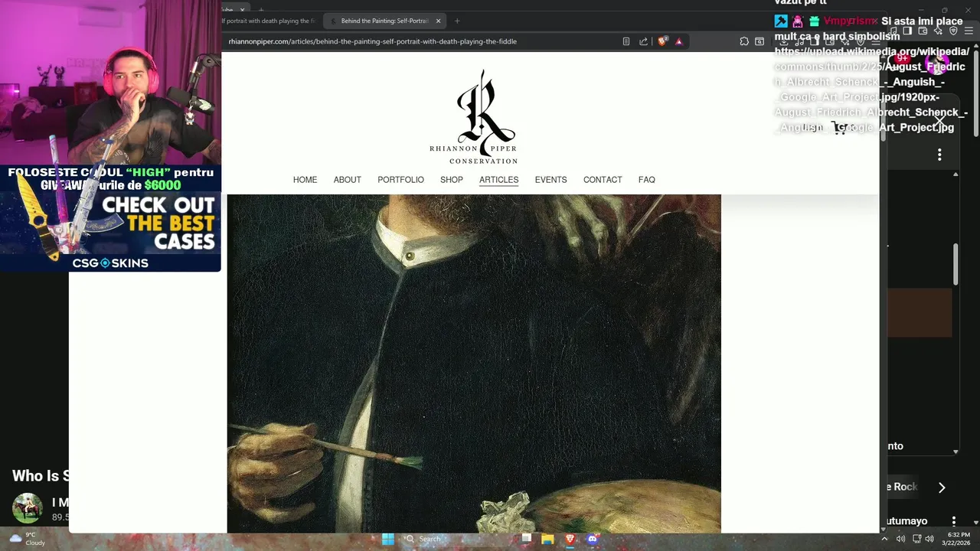980x551 pixels.
Task: Open a new browser tab
Action: click(x=457, y=21)
